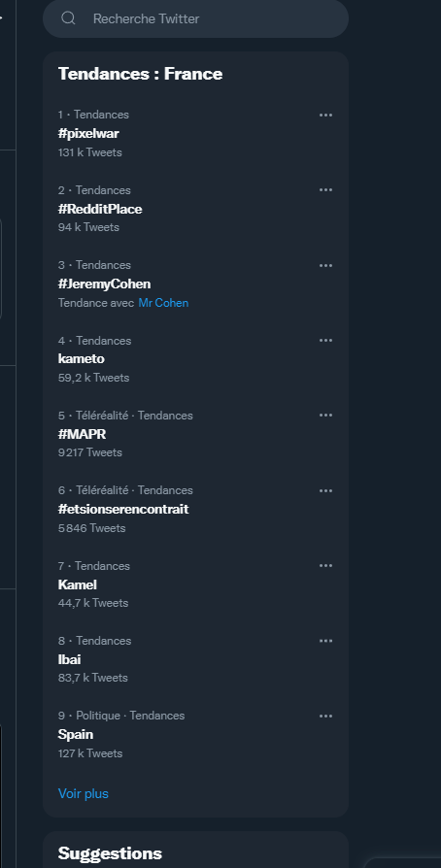Open more options for Ibai trend
The image size is (441, 868).
point(325,641)
